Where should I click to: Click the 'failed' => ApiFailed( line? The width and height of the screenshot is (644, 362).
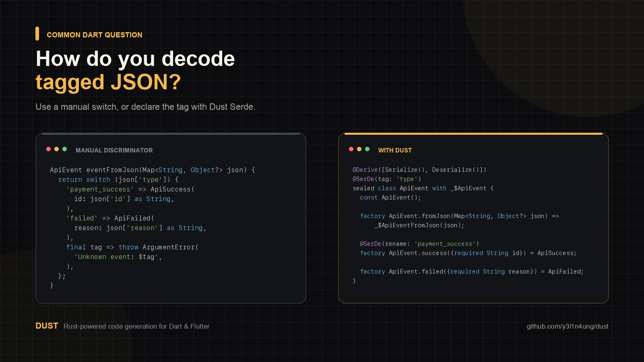[110, 218]
